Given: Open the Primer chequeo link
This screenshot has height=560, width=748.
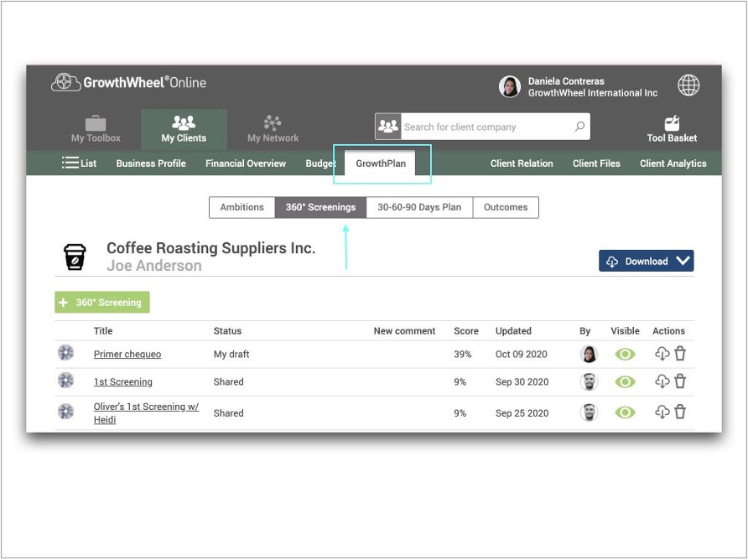Looking at the screenshot, I should tap(127, 354).
